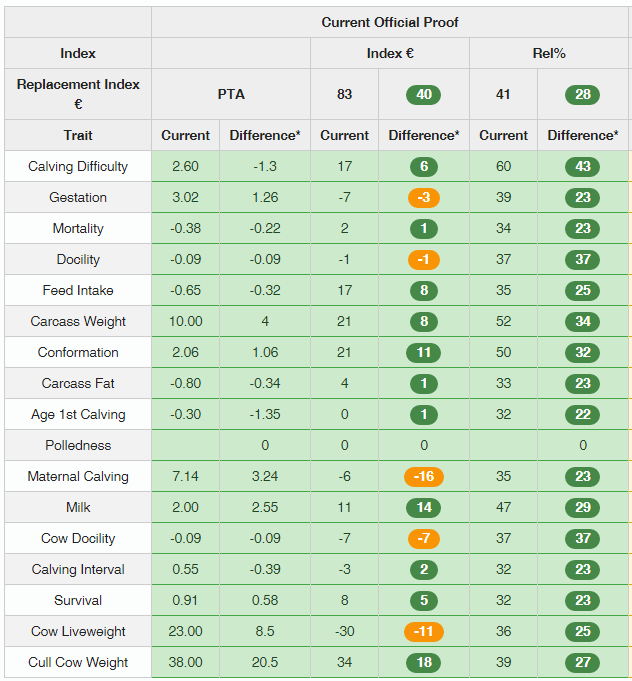The width and height of the screenshot is (632, 681).
Task: Click the Rel% column header
Action: (x=549, y=53)
